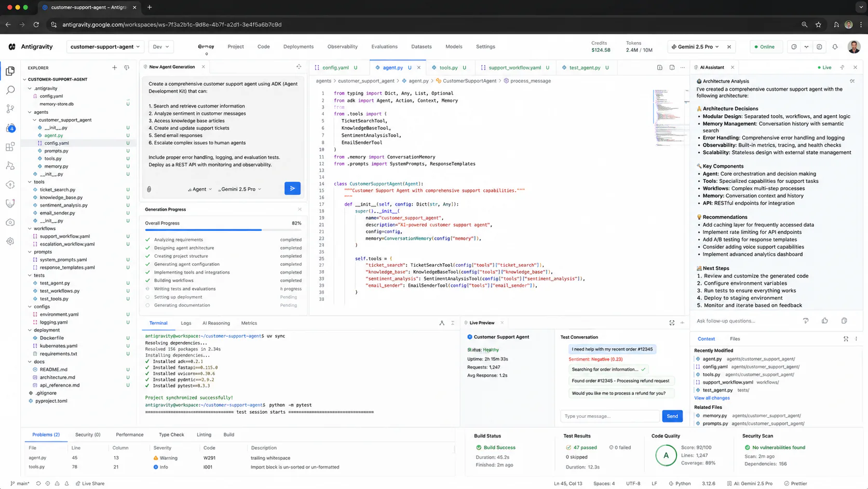This screenshot has width=868, height=489.
Task: Expand Live Preview to fullscreen
Action: (672, 323)
